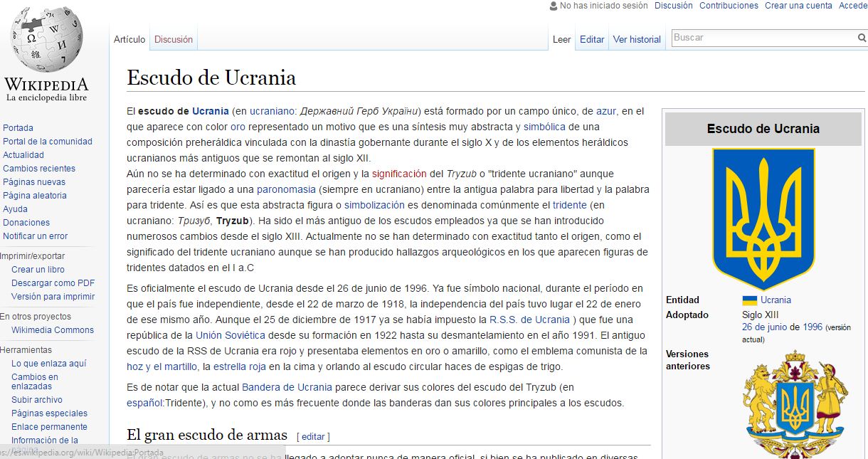Follow the oro link
This screenshot has height=459, width=868.
(x=238, y=127)
